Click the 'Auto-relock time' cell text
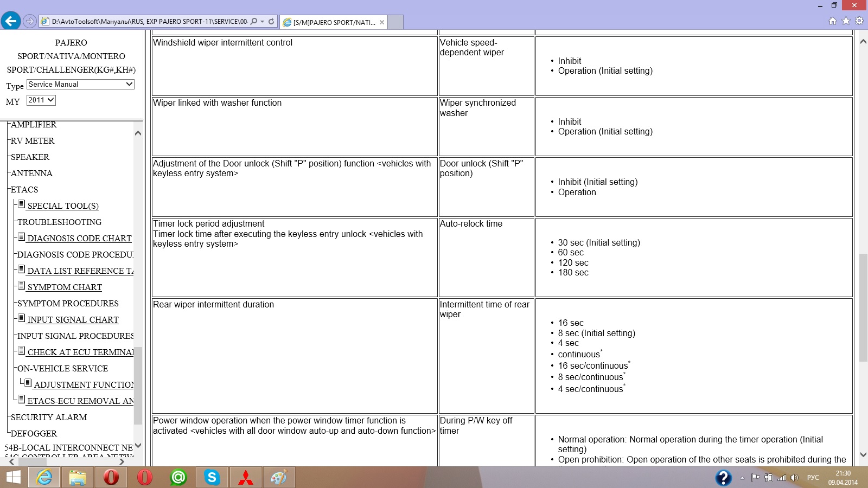The width and height of the screenshot is (868, 488). point(471,224)
